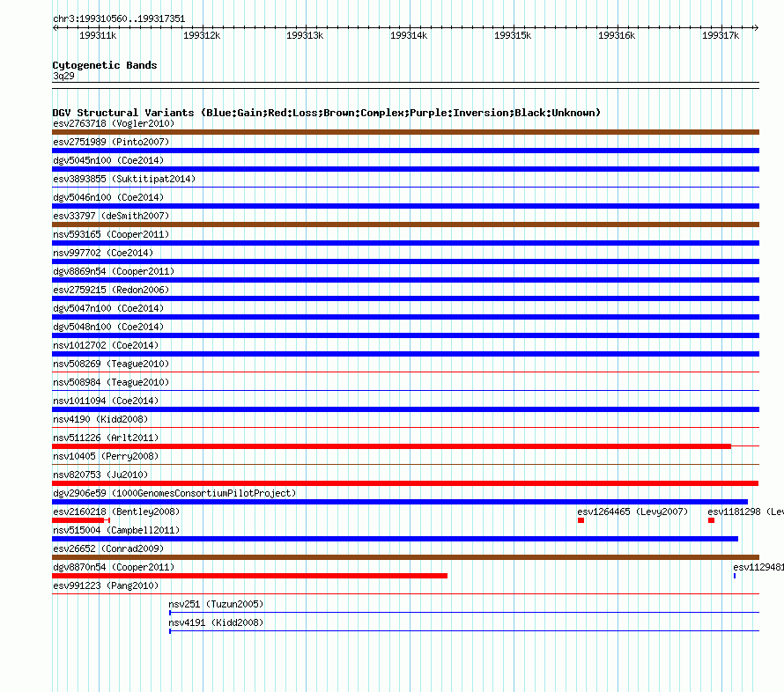784x692 pixels.
Task: Click the esv2763718 (Vogler2010) variant label
Action: click(114, 123)
